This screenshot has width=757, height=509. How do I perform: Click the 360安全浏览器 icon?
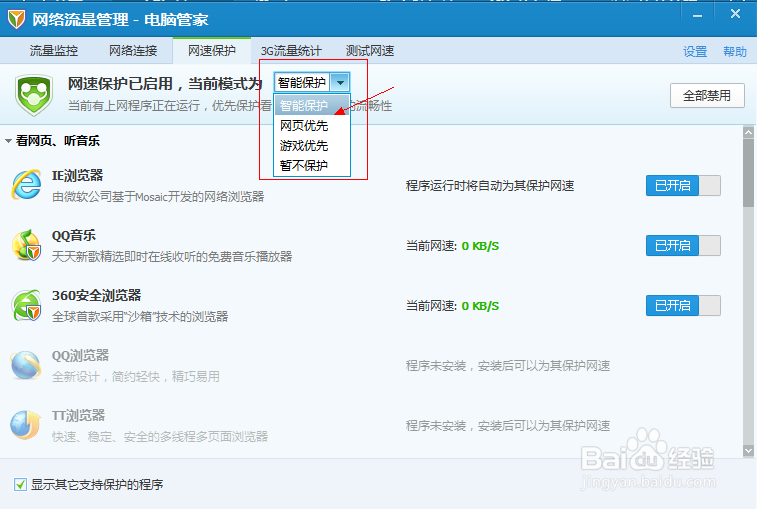point(27,305)
